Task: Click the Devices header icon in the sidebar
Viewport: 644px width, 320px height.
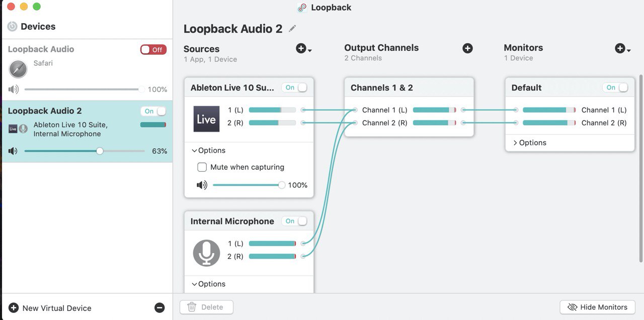Action: 13,27
